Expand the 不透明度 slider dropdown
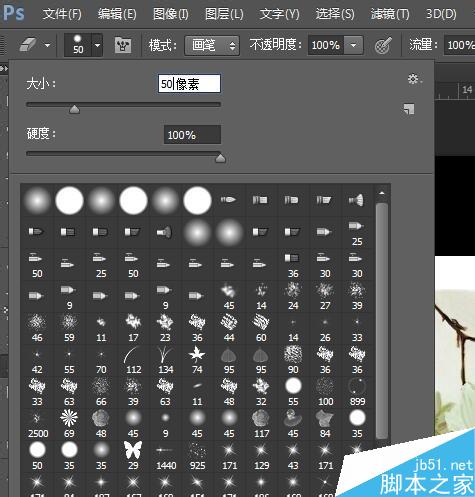The width and height of the screenshot is (475, 497). 353,45
